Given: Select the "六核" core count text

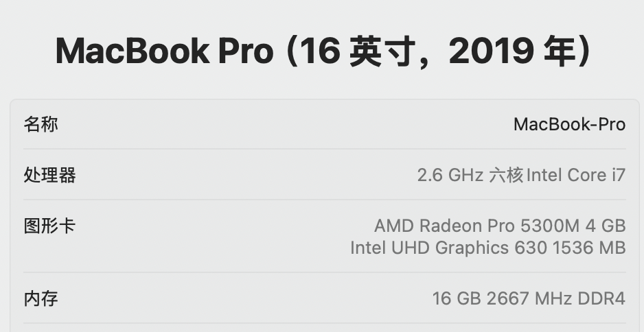Looking at the screenshot, I should [505, 175].
